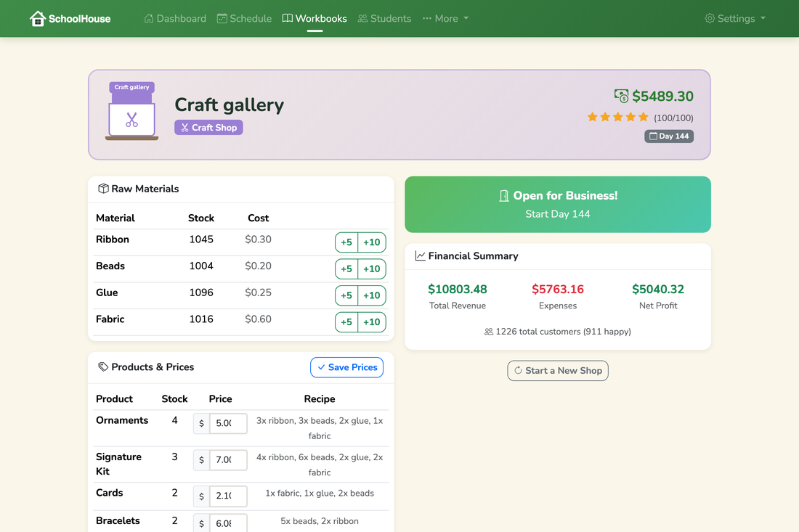Click the Financial Summary chart icon
The image size is (799, 532).
coord(420,255)
